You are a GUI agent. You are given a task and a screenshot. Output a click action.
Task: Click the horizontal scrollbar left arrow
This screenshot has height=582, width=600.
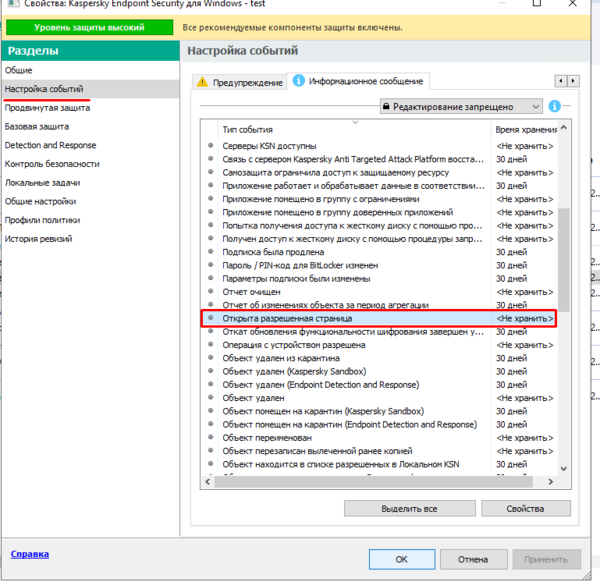[208, 482]
